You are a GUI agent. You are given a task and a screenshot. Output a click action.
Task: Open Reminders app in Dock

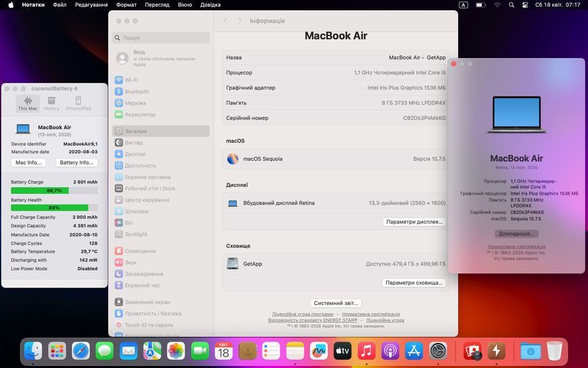[x=271, y=351]
